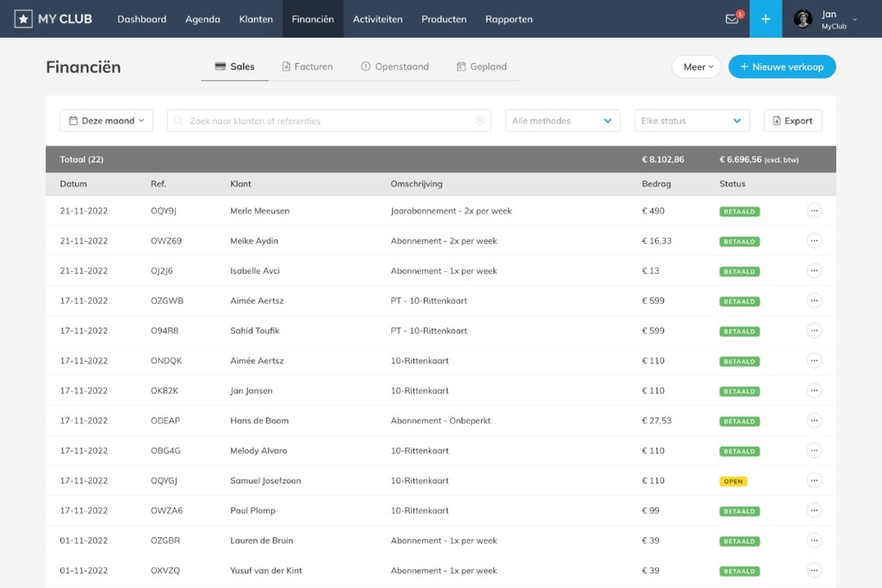The height and width of the screenshot is (588, 882).
Task: Click the Nieuwe verkoop button
Action: tap(782, 65)
